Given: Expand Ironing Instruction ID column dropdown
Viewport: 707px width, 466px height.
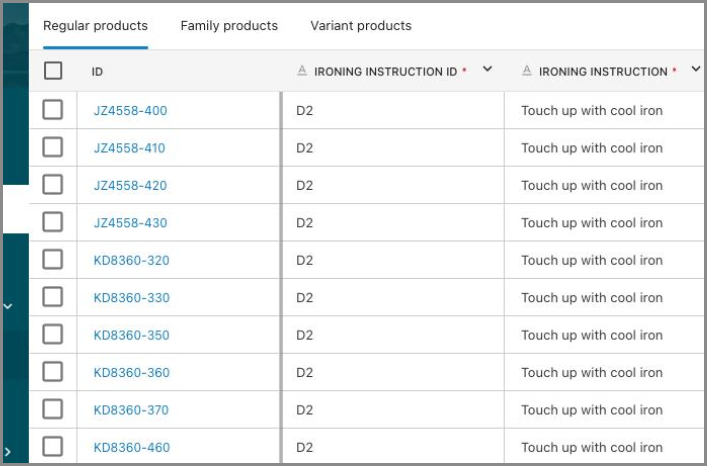Looking at the screenshot, I should [487, 70].
